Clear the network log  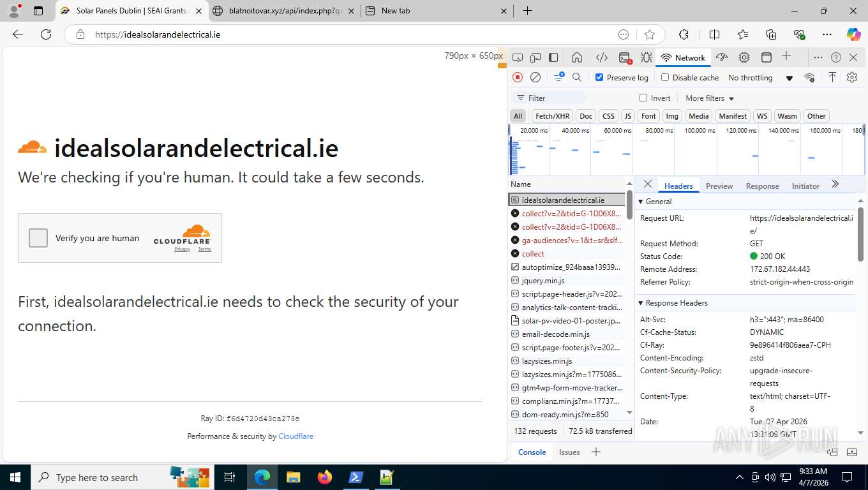click(535, 77)
